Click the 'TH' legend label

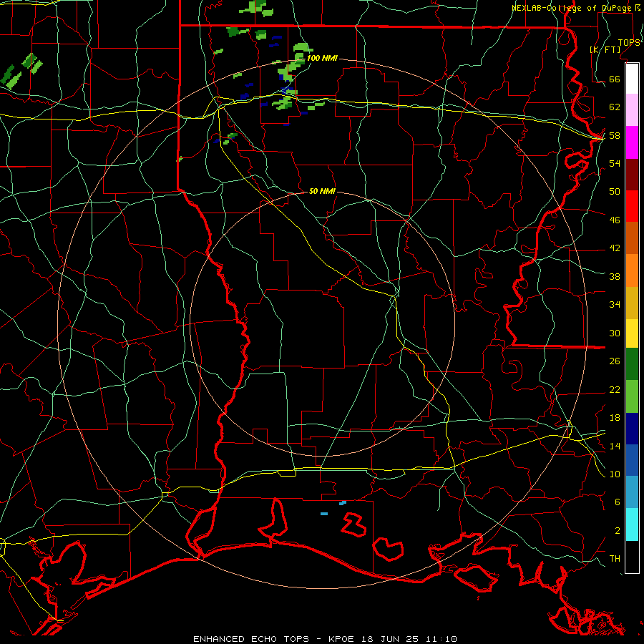[x=615, y=559]
